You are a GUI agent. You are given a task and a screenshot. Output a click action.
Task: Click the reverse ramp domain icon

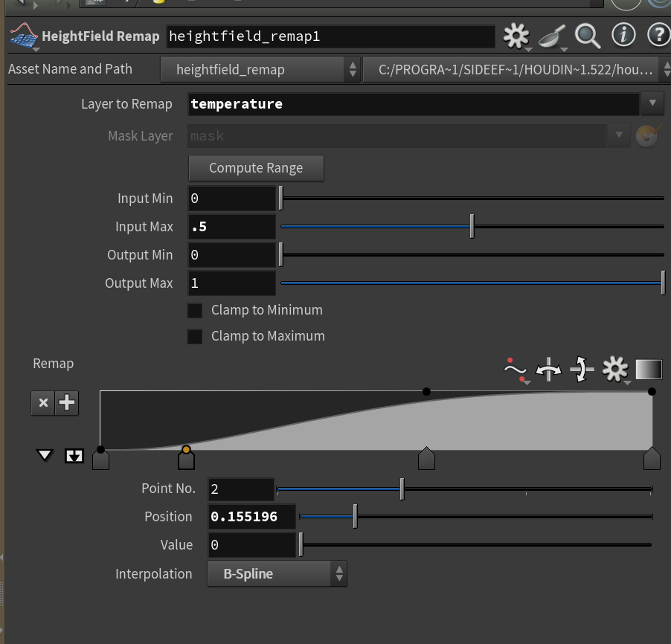(548, 370)
